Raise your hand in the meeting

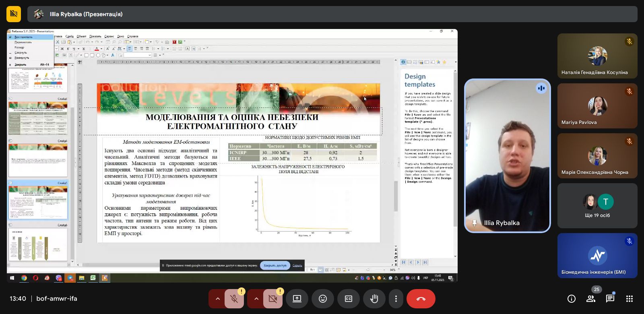(374, 299)
